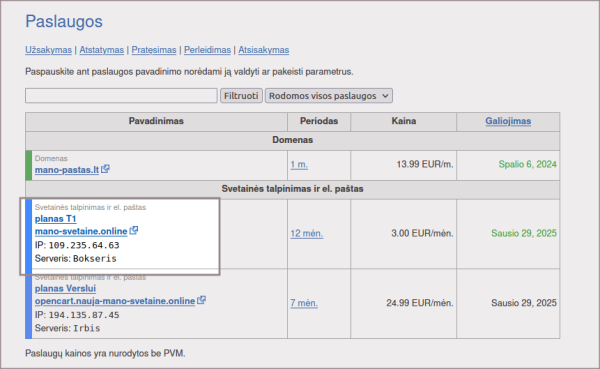Open the Atsisakymas link
The width and height of the screenshot is (600, 369).
(x=264, y=50)
